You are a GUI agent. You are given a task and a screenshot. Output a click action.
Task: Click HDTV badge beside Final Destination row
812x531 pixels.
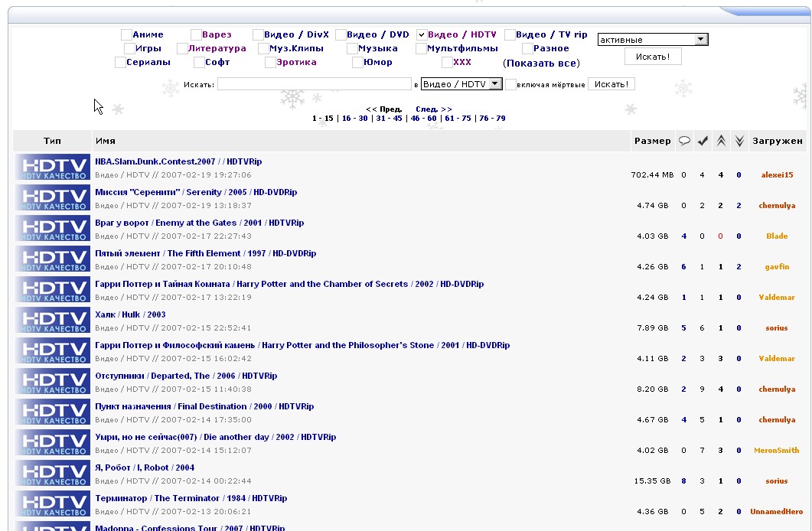(x=52, y=412)
